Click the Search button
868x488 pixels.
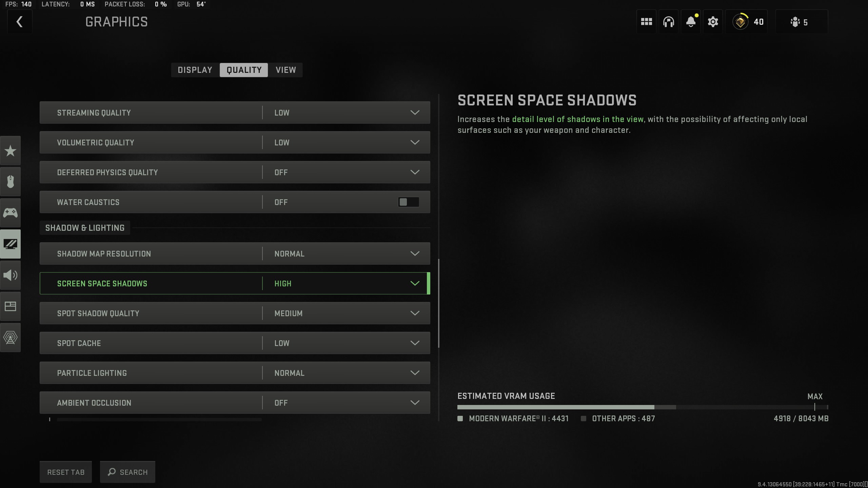127,472
